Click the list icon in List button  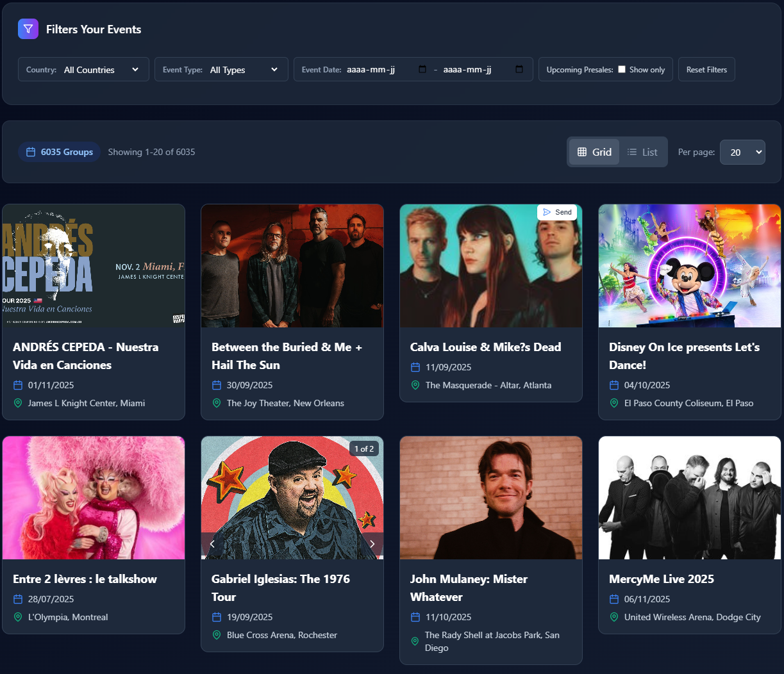coord(632,152)
